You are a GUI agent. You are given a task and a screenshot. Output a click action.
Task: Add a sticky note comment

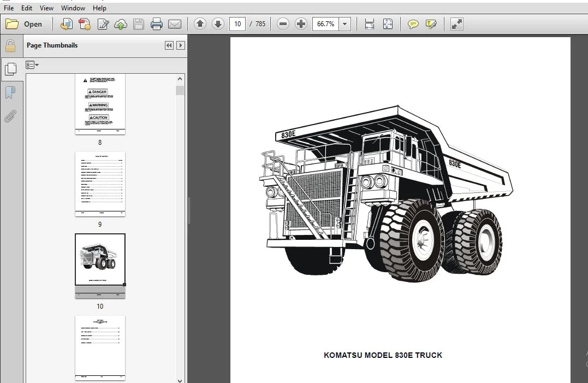[413, 24]
